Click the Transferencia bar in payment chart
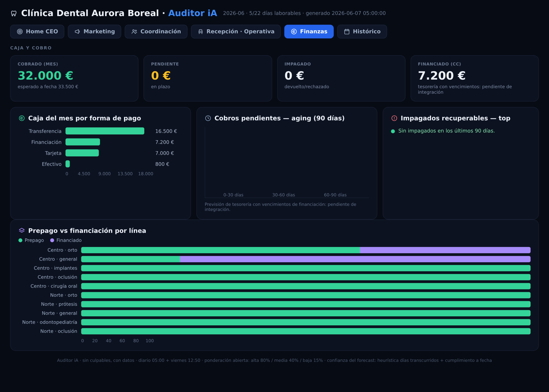 click(105, 131)
